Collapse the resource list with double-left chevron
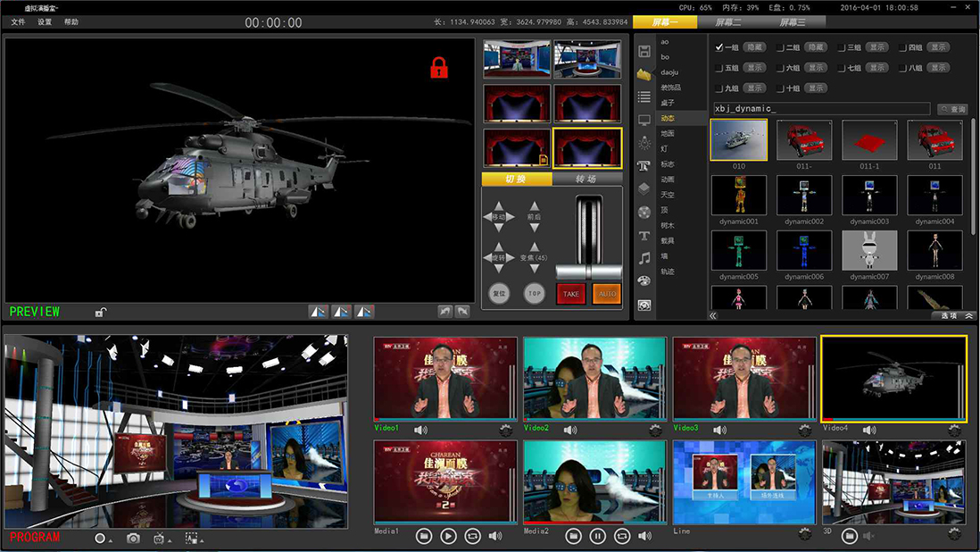The width and height of the screenshot is (980, 552). [x=713, y=315]
